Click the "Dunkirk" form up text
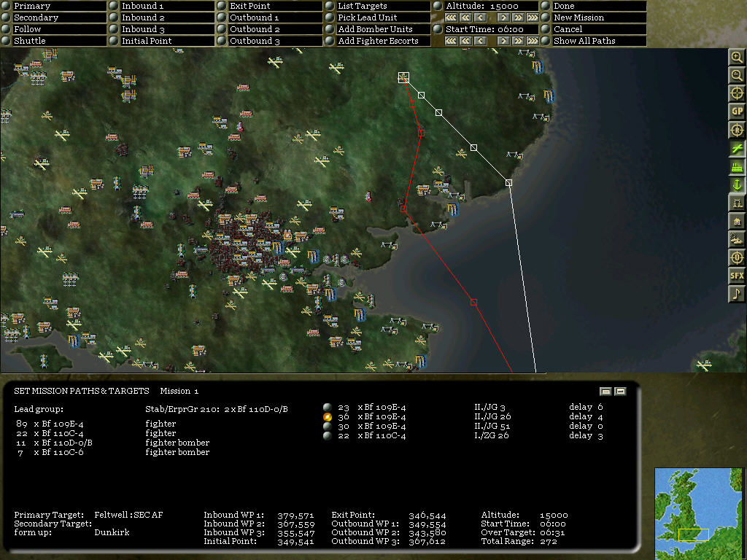747x560 pixels. pyautogui.click(x=112, y=532)
